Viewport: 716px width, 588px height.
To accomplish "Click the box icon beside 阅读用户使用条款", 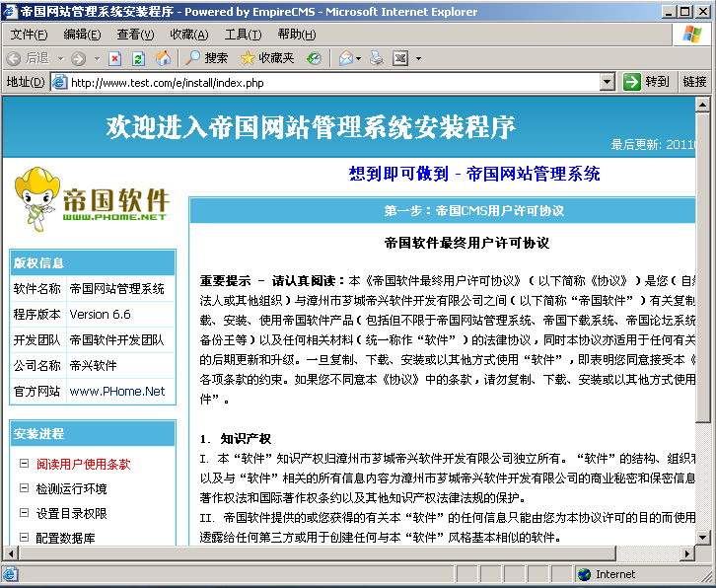I will pos(25,464).
